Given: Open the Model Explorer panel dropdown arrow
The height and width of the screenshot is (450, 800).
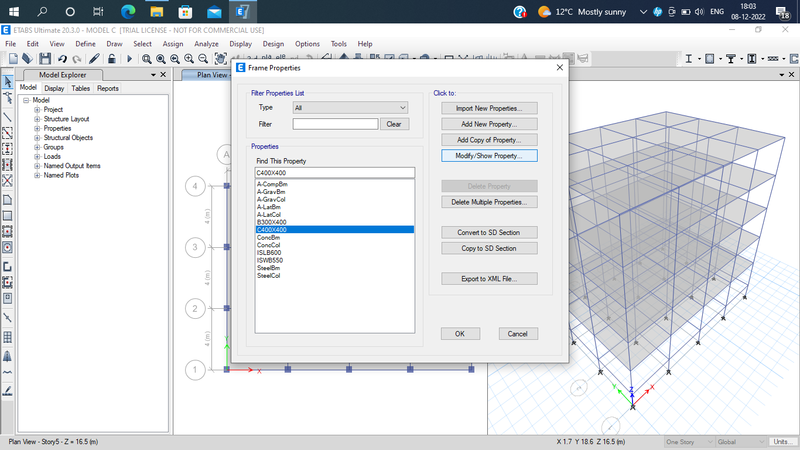Looking at the screenshot, I should [x=153, y=74].
